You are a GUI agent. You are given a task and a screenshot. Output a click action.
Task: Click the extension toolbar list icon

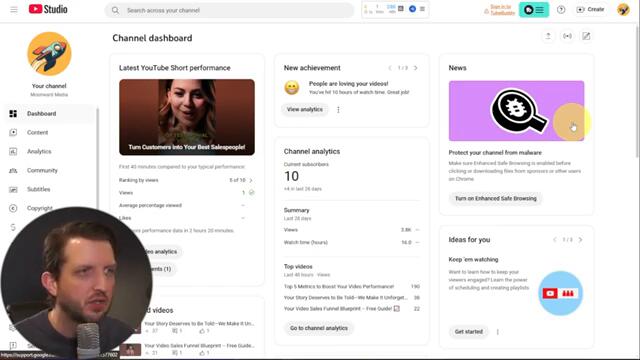422,9
